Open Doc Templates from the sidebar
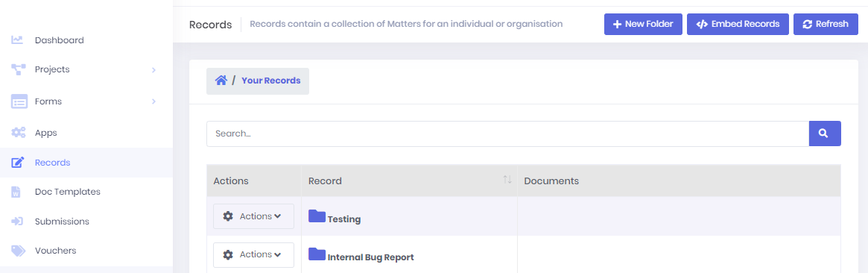This screenshot has height=273, width=868. point(68,192)
